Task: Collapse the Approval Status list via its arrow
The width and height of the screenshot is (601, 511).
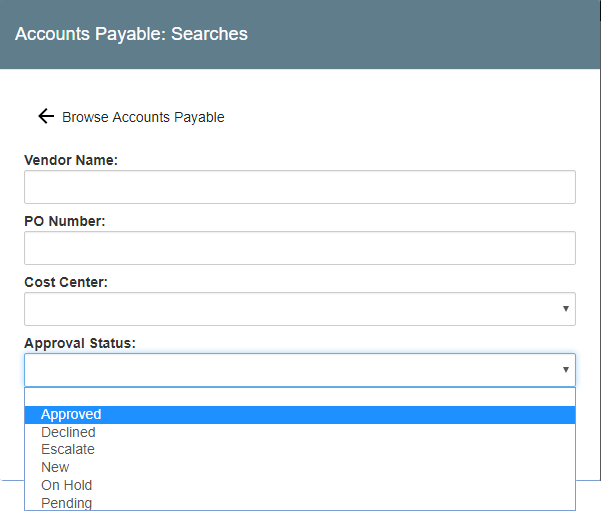Action: coord(565,370)
